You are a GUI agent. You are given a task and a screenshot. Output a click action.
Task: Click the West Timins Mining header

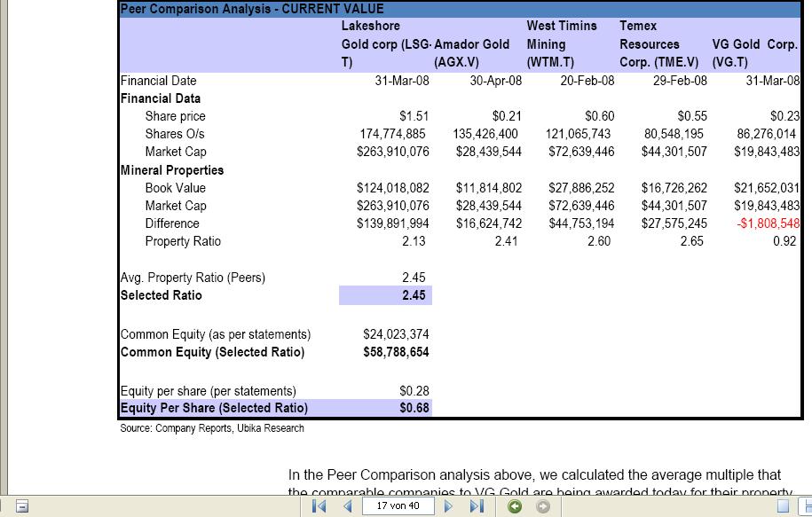click(x=561, y=44)
